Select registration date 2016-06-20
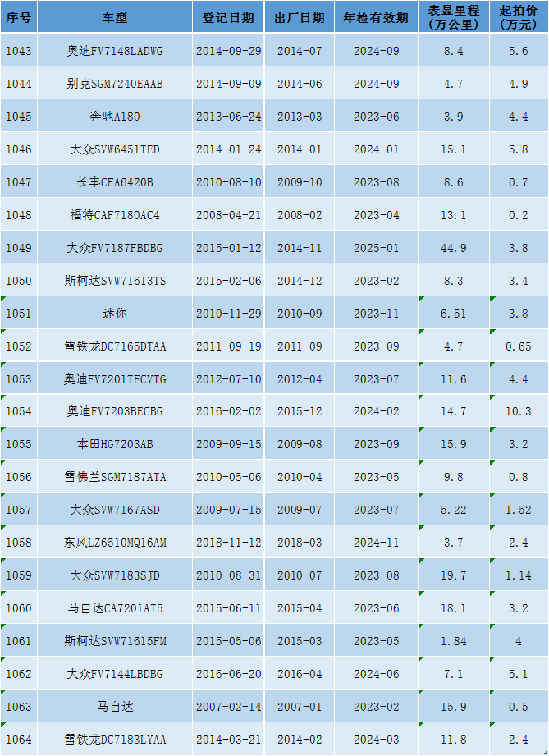This screenshot has height=756, width=549. coord(228,673)
